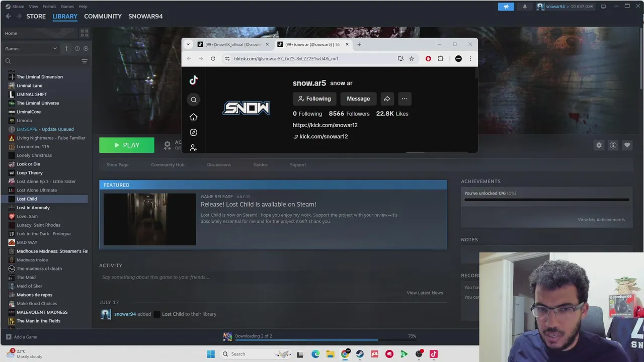Image resolution: width=644 pixels, height=362 pixels.
Task: Open the Help menu in Steam
Action: coord(83,7)
